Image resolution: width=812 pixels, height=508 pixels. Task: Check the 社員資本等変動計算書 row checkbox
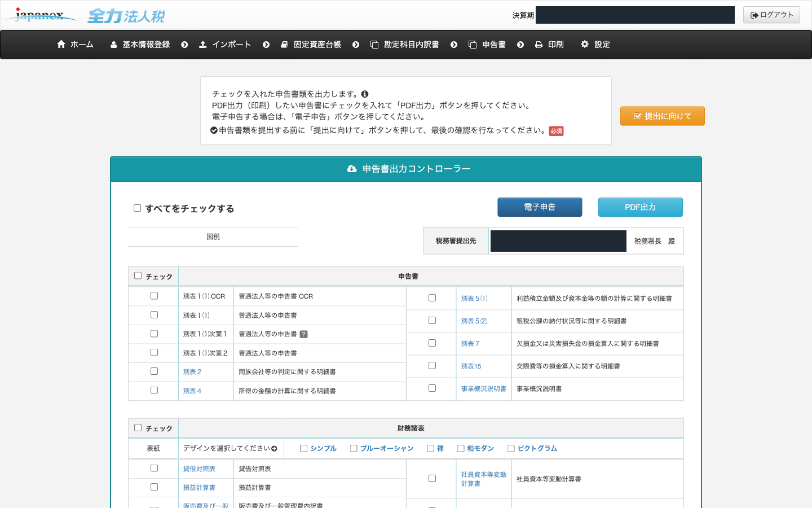click(x=432, y=479)
